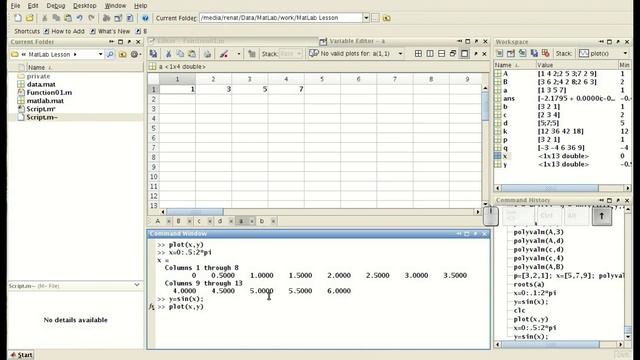Delete variable icon in Workspace toolbar

[x=546, y=53]
